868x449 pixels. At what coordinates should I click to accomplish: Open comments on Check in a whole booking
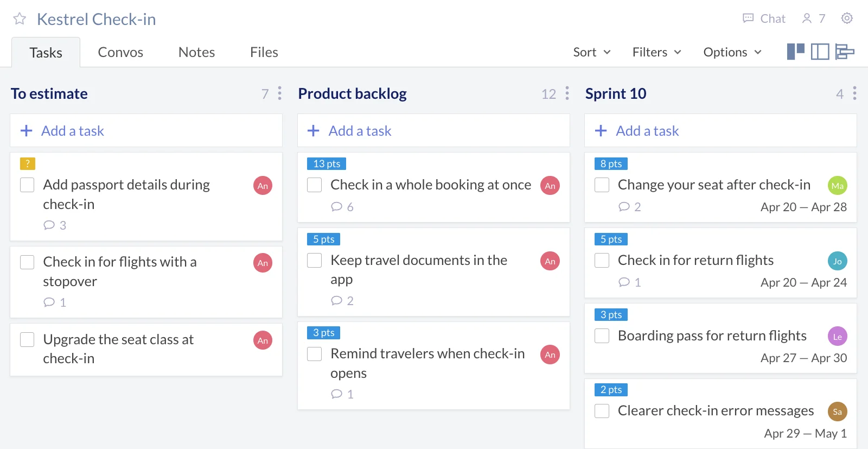pyautogui.click(x=342, y=207)
